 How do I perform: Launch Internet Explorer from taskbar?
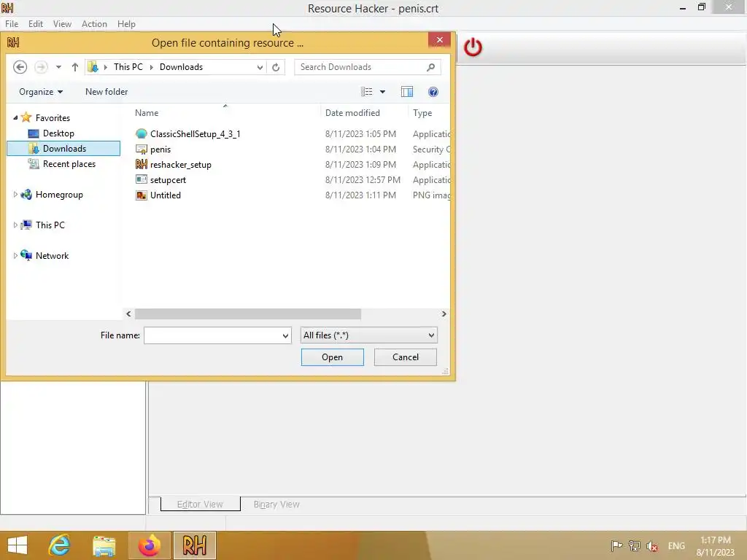click(60, 545)
